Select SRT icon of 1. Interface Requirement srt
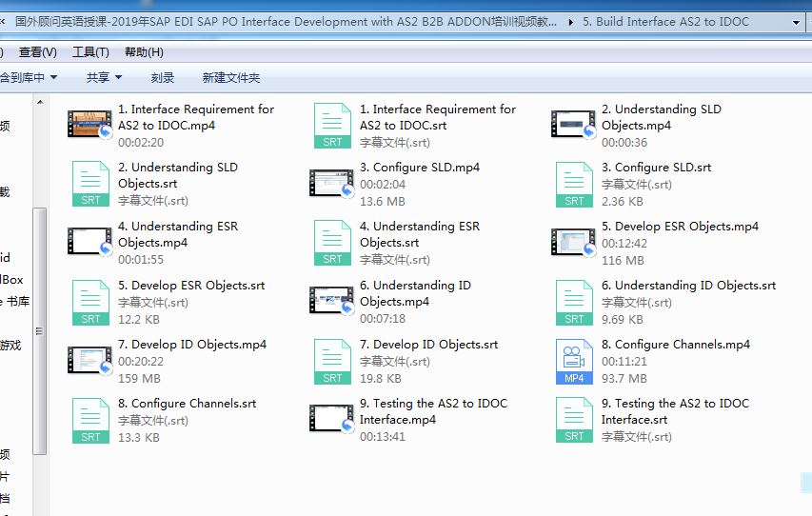 (x=332, y=126)
